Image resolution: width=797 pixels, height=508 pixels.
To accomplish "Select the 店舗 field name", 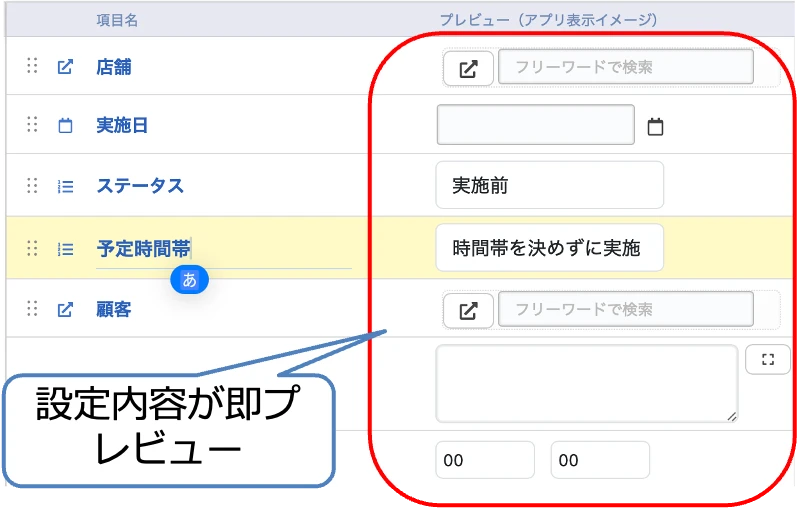I will [114, 67].
